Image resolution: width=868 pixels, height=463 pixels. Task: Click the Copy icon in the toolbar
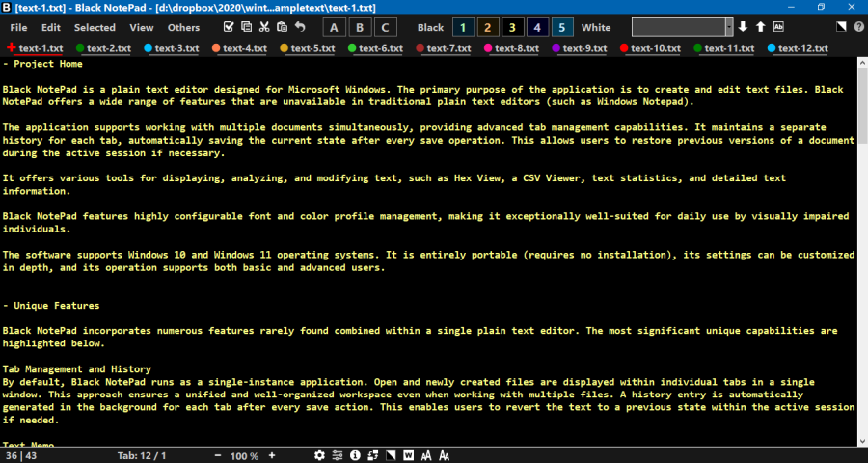tap(246, 27)
